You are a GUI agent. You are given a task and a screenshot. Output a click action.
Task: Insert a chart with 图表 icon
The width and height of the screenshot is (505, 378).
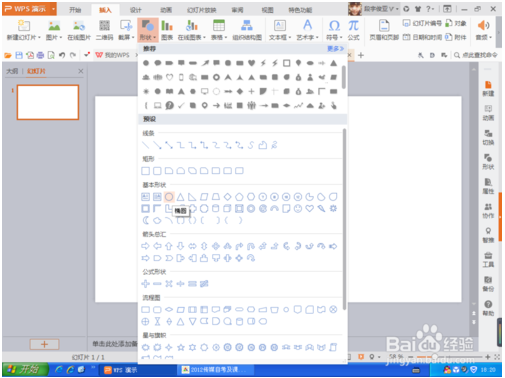[x=167, y=30]
